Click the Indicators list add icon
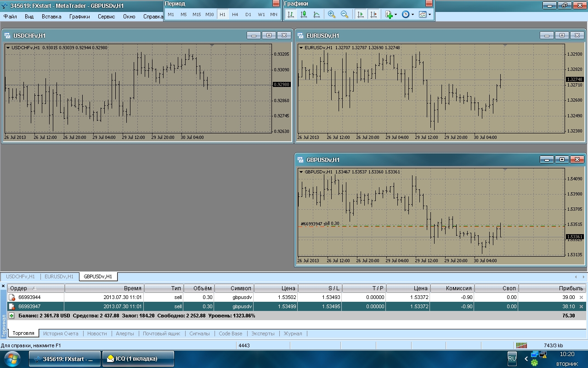The height and width of the screenshot is (368, 588). (x=389, y=14)
